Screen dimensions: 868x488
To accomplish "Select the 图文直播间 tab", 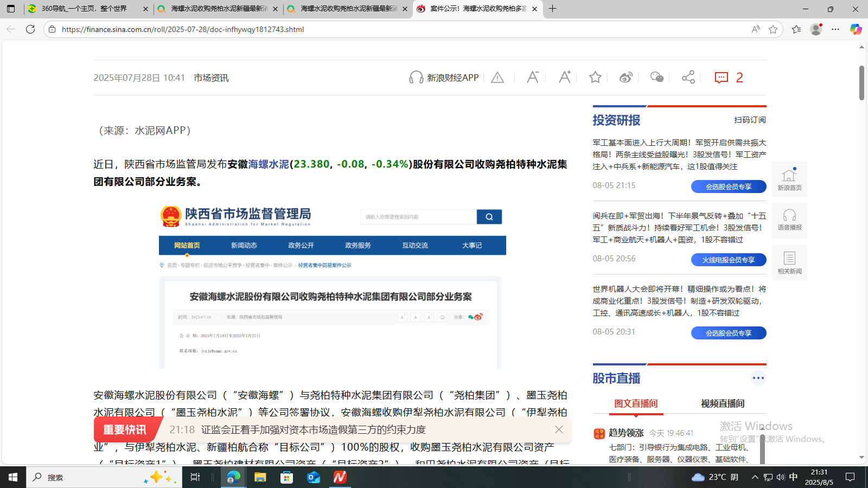I will [x=636, y=403].
